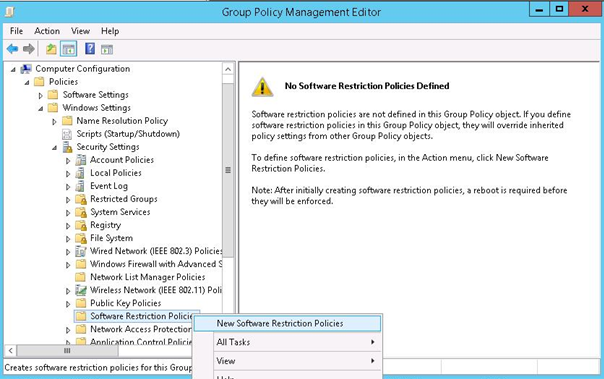Expand the Software Settings node
Image resolution: width=604 pixels, height=379 pixels.
click(x=40, y=96)
